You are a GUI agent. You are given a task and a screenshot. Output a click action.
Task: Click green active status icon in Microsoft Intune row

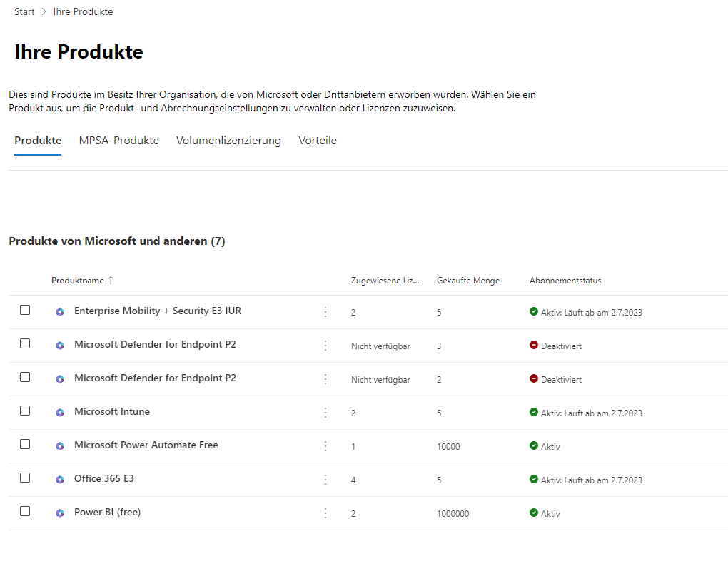point(533,412)
